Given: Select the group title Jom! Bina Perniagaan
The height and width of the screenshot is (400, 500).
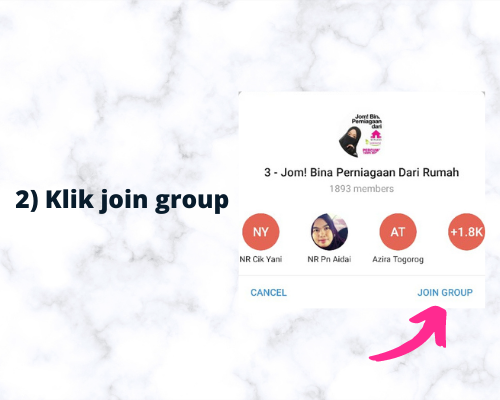Looking at the screenshot, I should click(x=362, y=172).
